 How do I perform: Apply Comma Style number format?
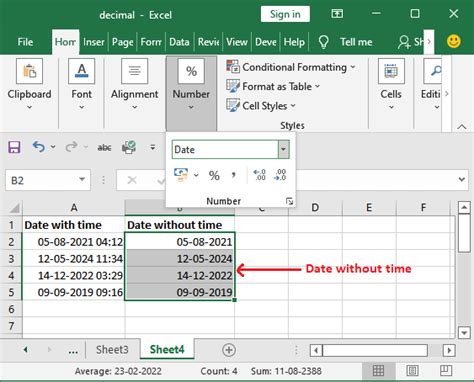[234, 175]
